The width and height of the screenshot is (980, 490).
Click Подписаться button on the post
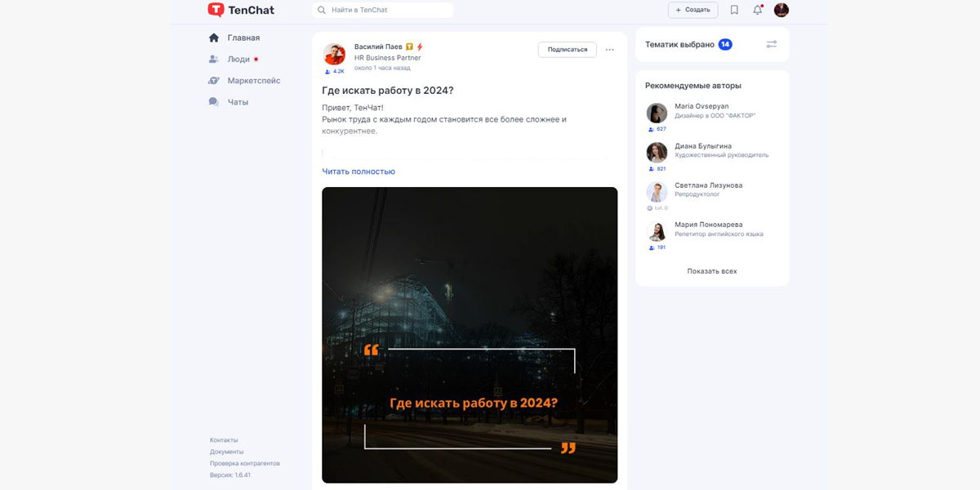click(x=568, y=50)
